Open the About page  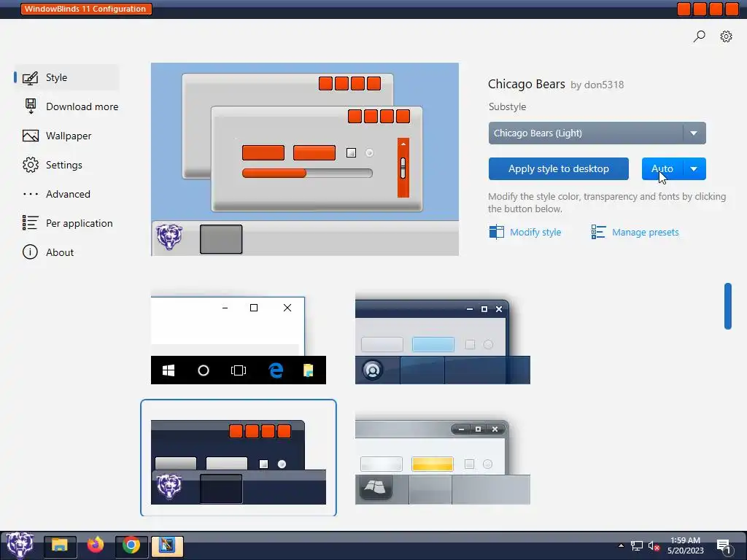point(48,252)
